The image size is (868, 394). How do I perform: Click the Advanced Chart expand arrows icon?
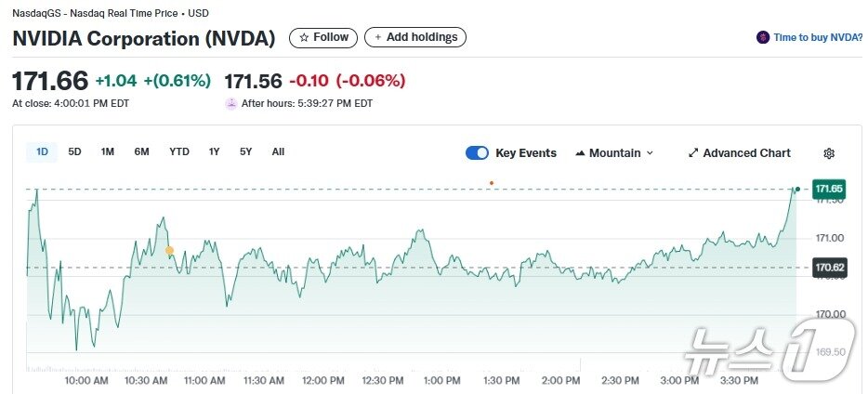click(692, 153)
